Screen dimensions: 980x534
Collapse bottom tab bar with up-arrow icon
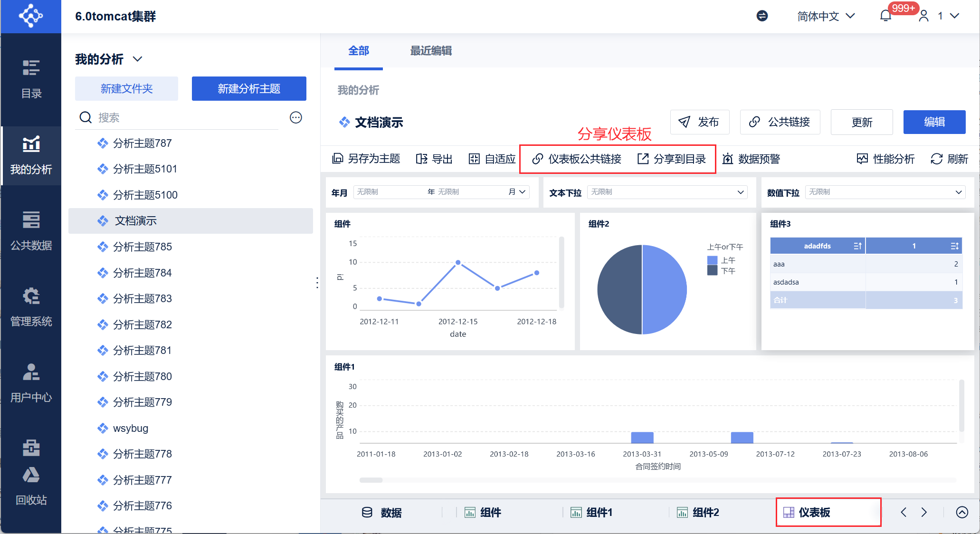[x=962, y=512]
